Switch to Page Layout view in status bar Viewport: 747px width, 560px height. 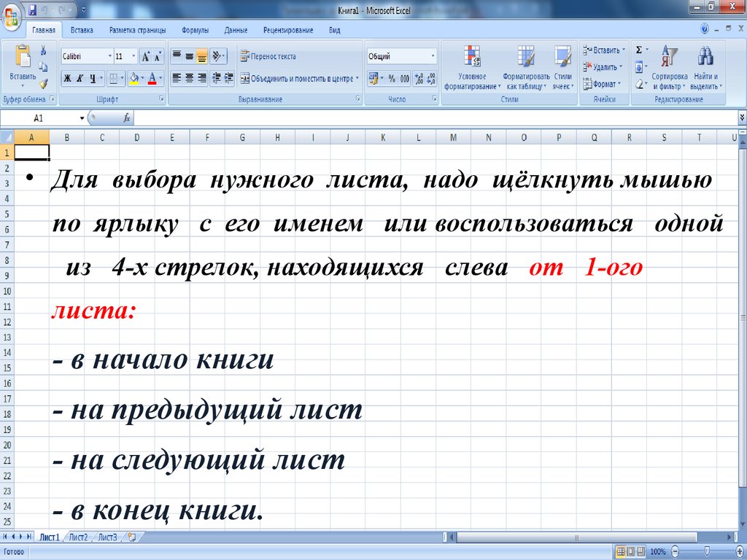point(630,551)
